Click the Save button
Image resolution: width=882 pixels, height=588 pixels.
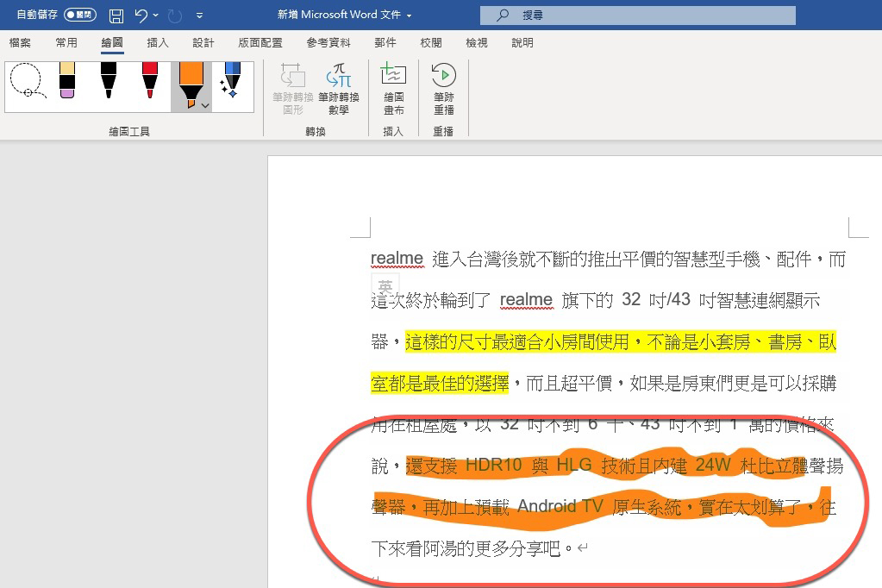[116, 15]
